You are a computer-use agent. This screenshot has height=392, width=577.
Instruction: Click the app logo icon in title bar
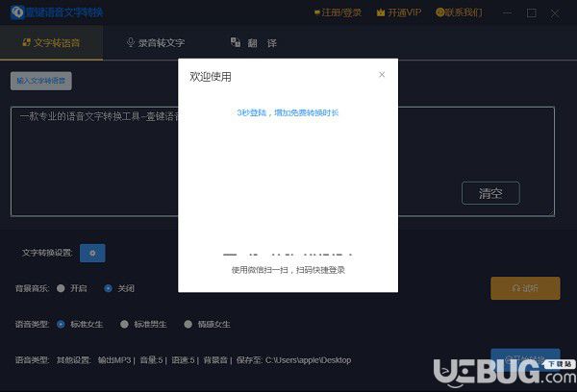(17, 12)
